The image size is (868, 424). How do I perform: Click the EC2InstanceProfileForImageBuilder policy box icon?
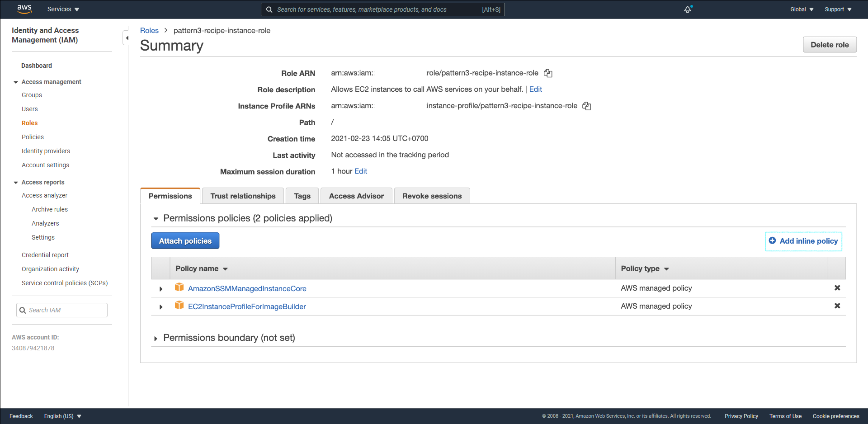(x=179, y=305)
